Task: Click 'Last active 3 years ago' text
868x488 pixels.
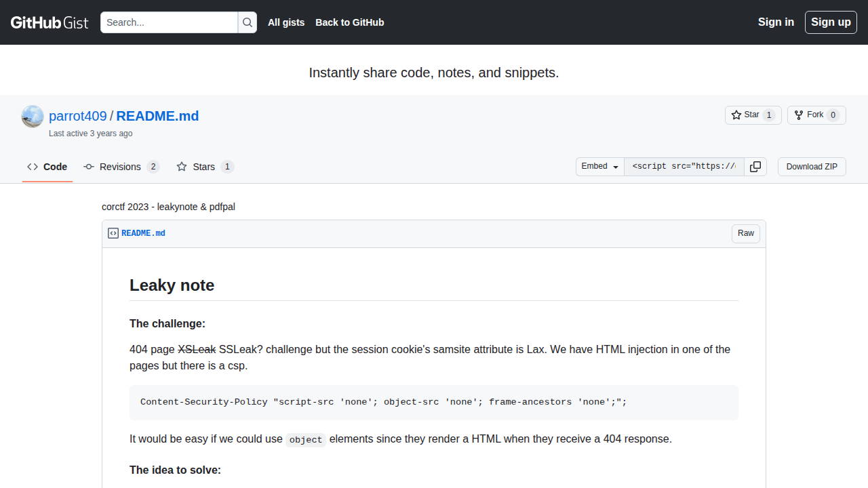Action: coord(91,134)
